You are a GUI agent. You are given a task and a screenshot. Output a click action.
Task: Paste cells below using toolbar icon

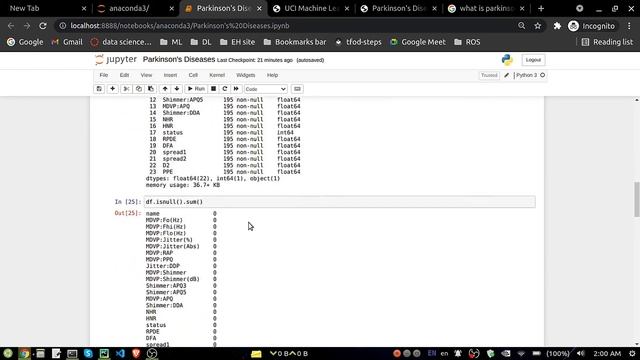pyautogui.click(x=151, y=89)
